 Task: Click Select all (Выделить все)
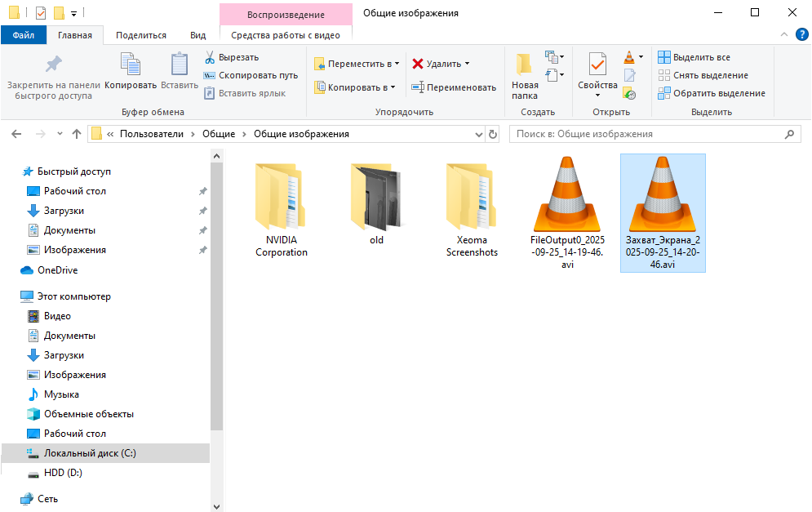click(x=694, y=57)
